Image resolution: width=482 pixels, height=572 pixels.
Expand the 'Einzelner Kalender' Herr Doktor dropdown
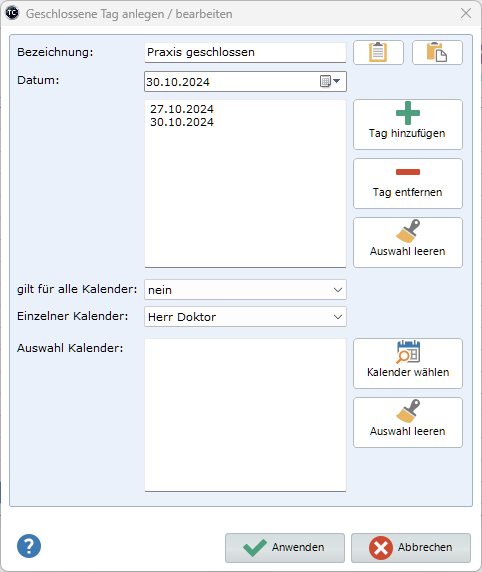click(338, 317)
